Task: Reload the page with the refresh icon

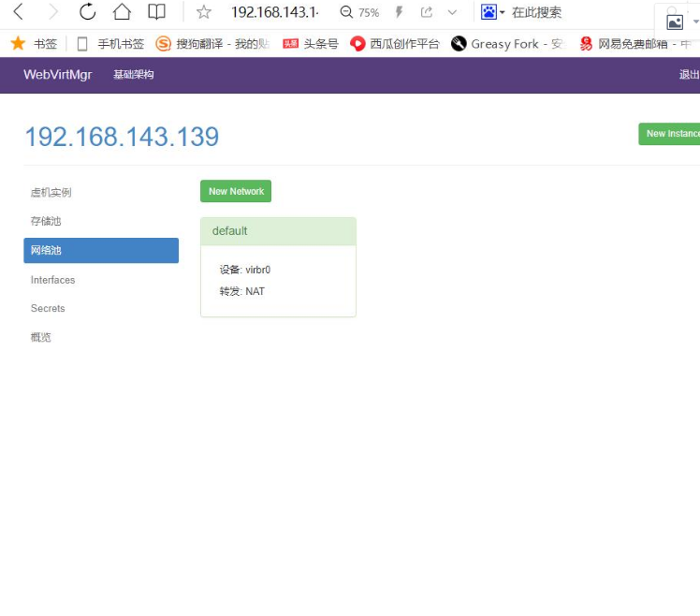Action: (x=88, y=11)
